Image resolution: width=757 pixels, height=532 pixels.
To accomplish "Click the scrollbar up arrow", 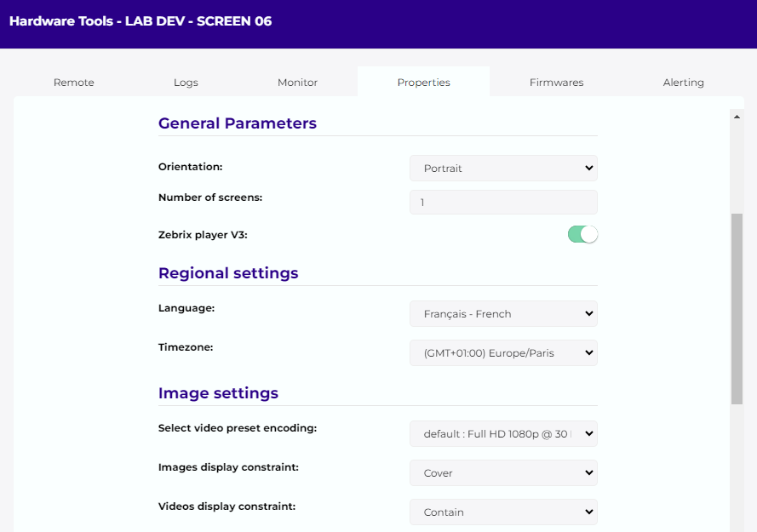I will click(x=737, y=116).
